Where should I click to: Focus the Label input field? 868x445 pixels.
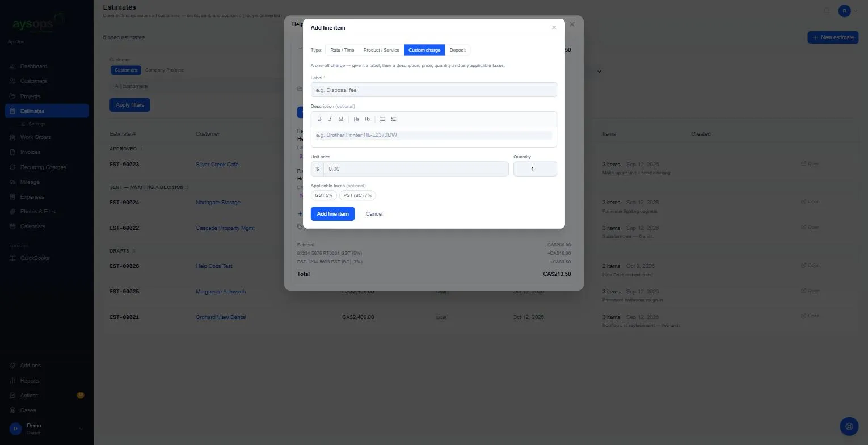tap(434, 90)
